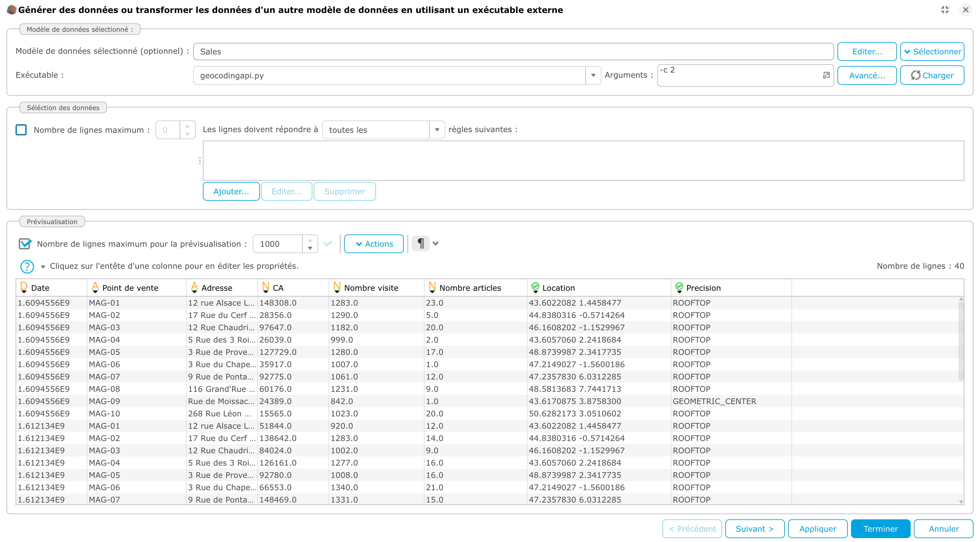Click the restore window size icon
The height and width of the screenshot is (542, 980).
[945, 10]
